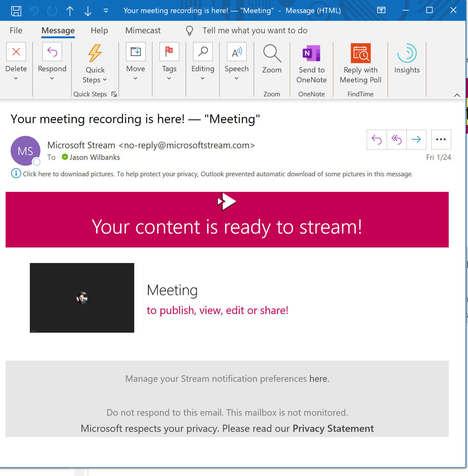The height and width of the screenshot is (476, 468).
Task: Expand the Editing dropdown arrow
Action: [x=203, y=78]
